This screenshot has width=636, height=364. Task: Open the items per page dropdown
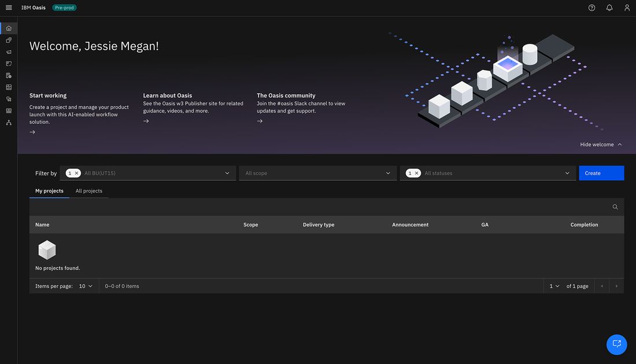[86, 286]
